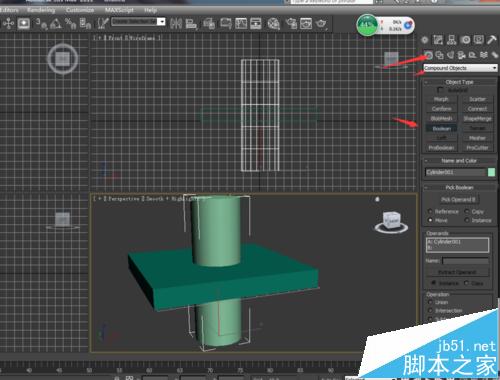500x380 pixels.
Task: Open the Rendering menu
Action: pos(41,10)
